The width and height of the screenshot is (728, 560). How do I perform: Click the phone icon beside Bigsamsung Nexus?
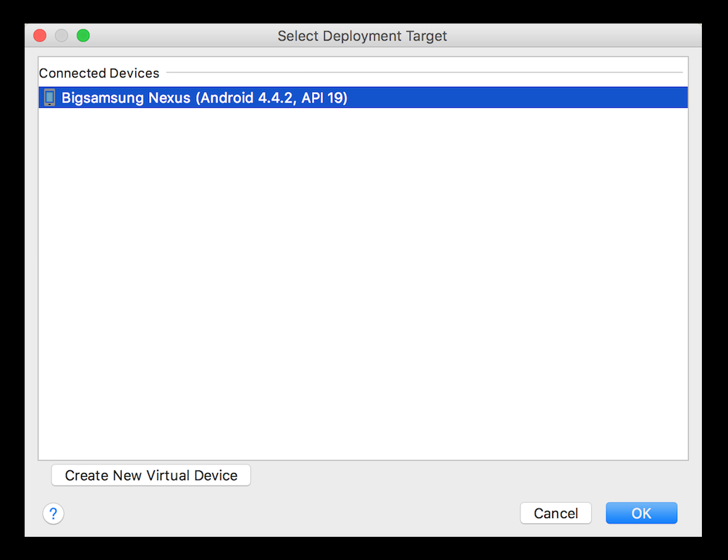click(x=49, y=98)
